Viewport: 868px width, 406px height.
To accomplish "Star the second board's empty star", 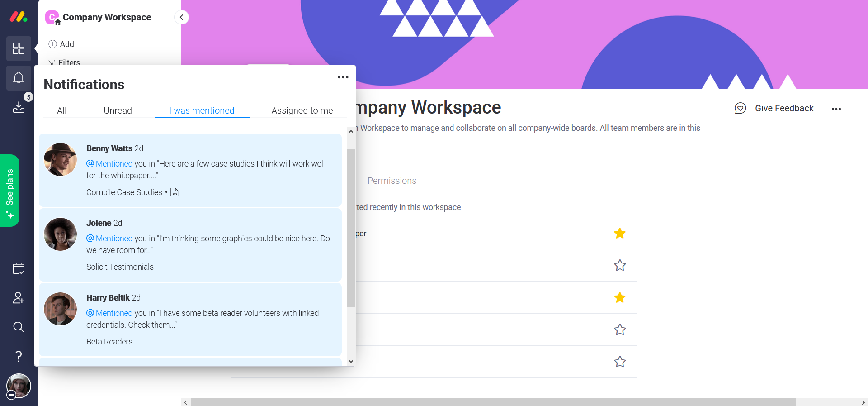I will pyautogui.click(x=620, y=265).
